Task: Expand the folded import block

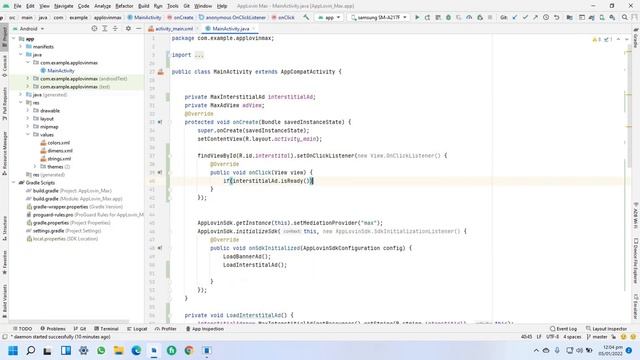Action: [x=199, y=55]
